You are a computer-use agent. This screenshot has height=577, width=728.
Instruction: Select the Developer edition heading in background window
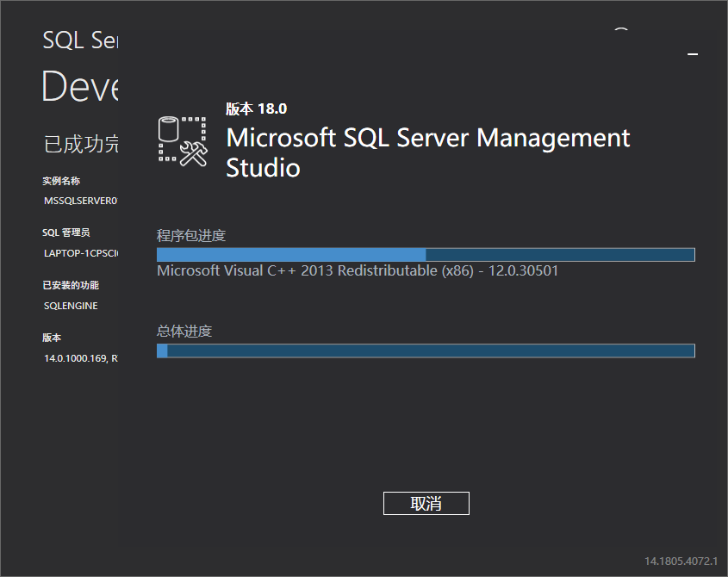(x=80, y=86)
